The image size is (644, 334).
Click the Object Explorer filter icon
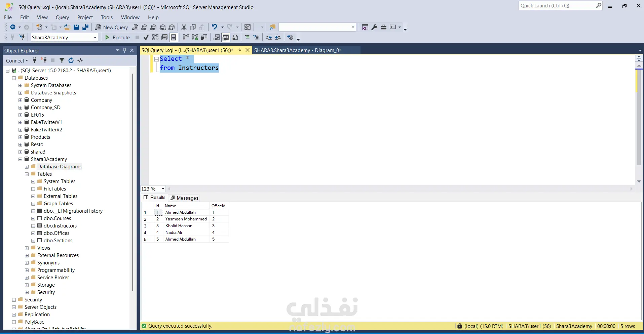pyautogui.click(x=62, y=60)
